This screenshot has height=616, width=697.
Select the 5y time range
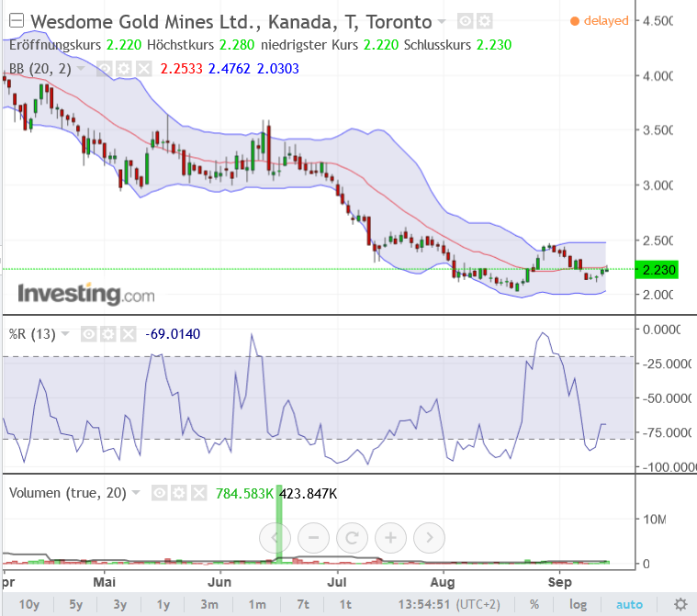[x=76, y=604]
